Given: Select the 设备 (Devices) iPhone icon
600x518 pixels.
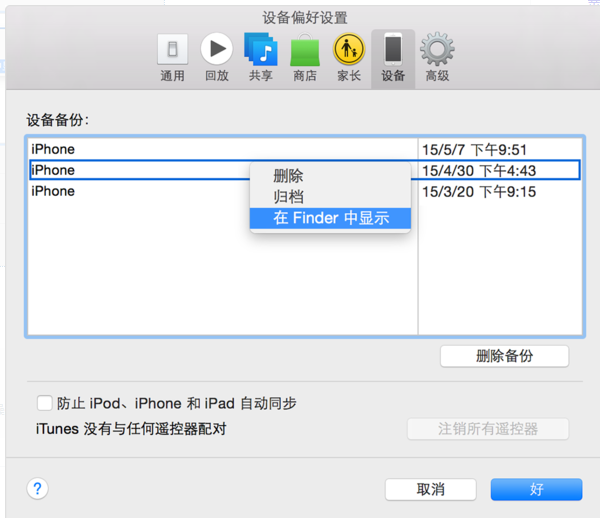Looking at the screenshot, I should [x=393, y=57].
